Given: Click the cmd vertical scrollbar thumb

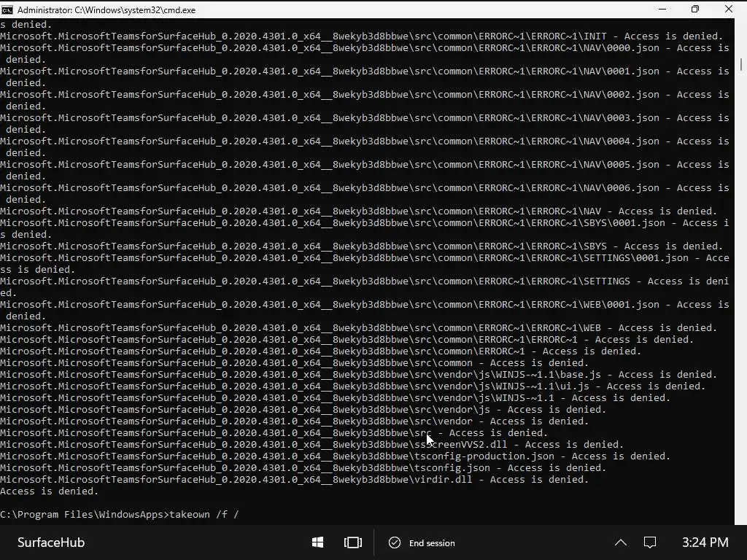Looking at the screenshot, I should (741, 64).
